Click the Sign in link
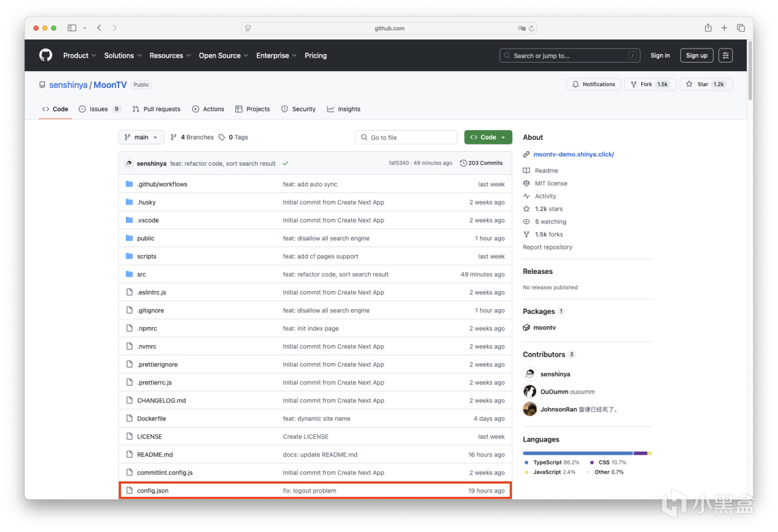This screenshot has height=532, width=778. 660,55
